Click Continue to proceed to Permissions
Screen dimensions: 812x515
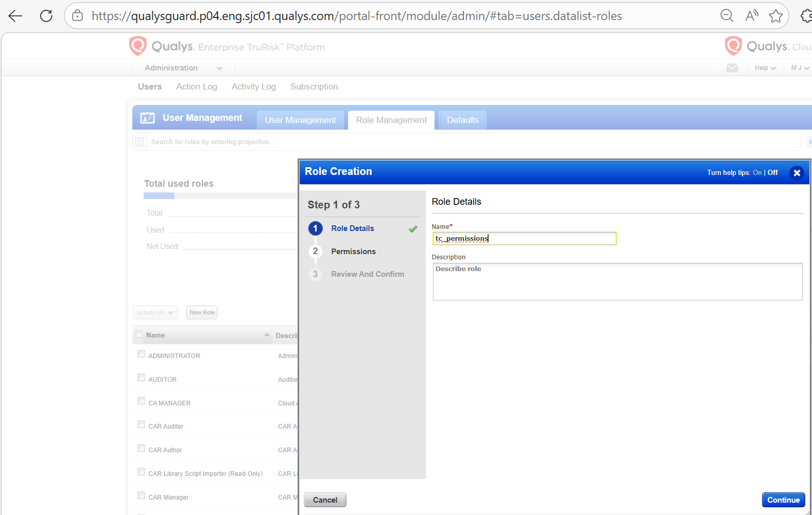pos(783,500)
